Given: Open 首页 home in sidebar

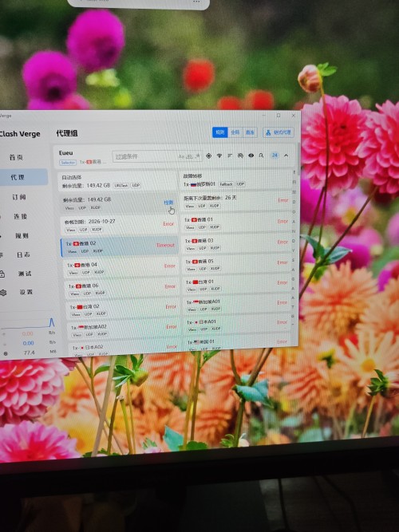Looking at the screenshot, I should 16,157.
